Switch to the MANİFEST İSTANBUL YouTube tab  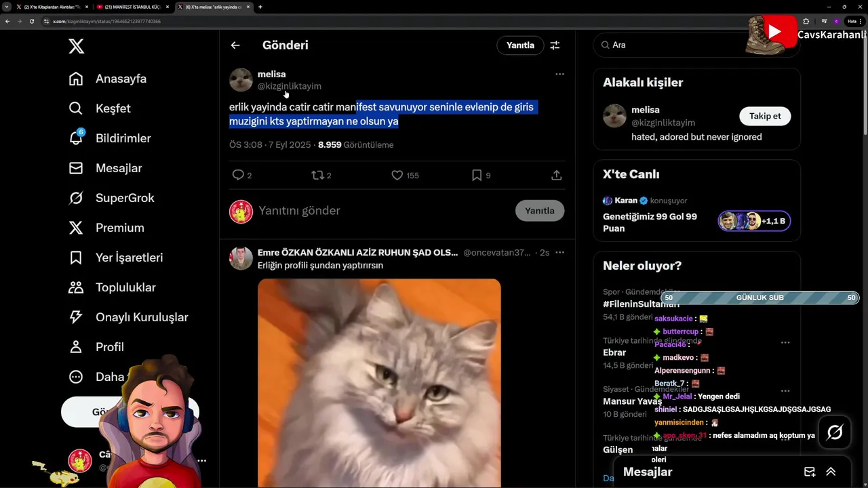(x=132, y=7)
